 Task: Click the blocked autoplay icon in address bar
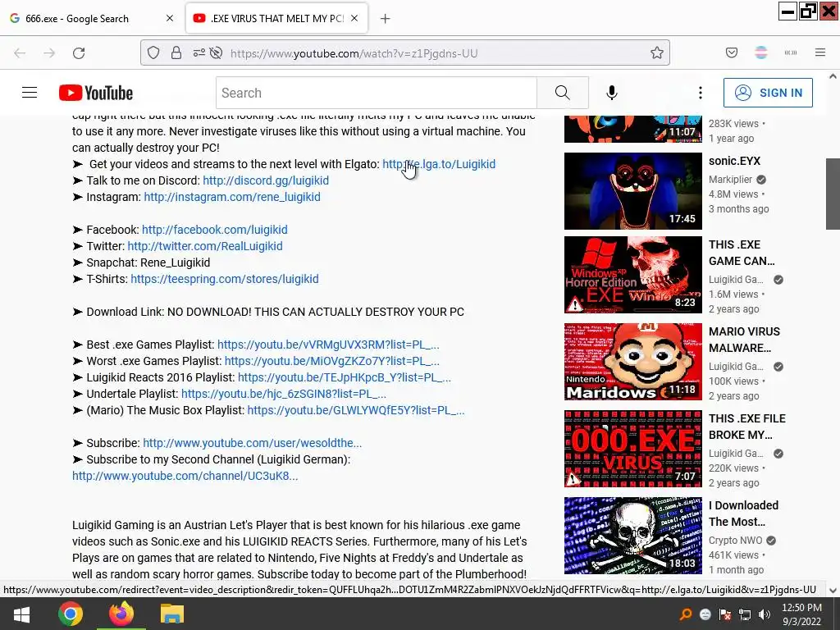(x=216, y=53)
